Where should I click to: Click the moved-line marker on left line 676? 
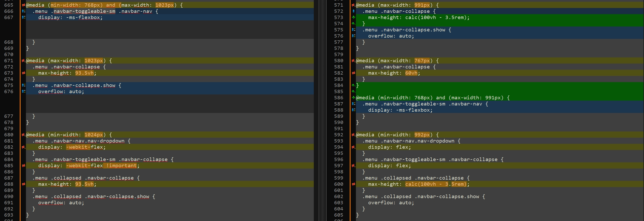point(23,92)
